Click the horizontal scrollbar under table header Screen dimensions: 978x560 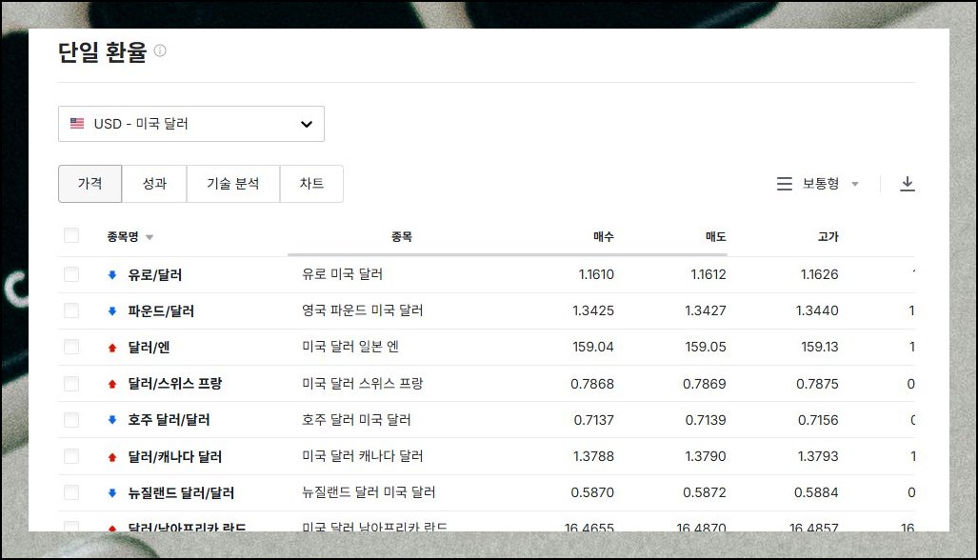click(508, 254)
